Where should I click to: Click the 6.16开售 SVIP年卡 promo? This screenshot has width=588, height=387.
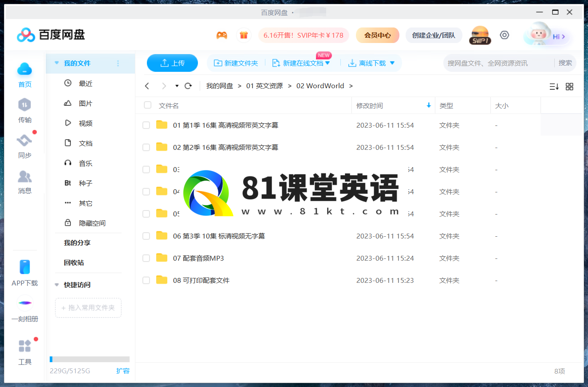pos(304,35)
